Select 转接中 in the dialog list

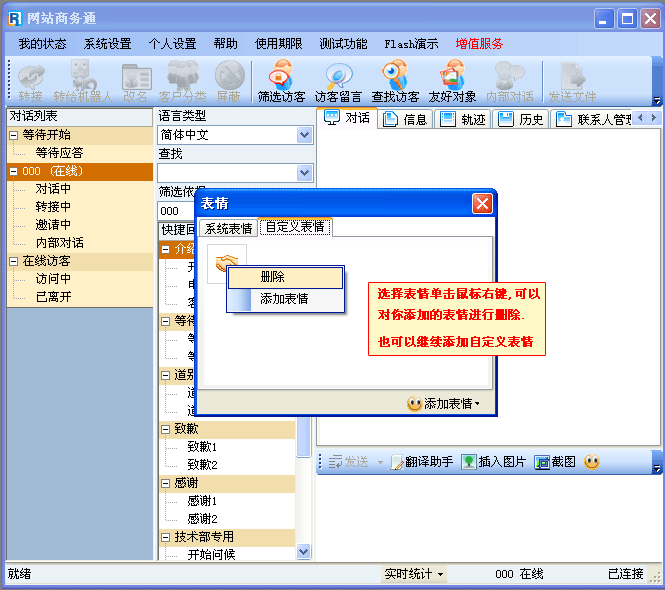pos(53,207)
